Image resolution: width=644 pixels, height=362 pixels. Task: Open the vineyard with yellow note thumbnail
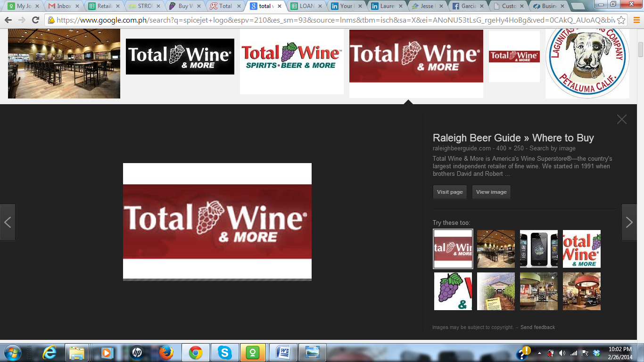tap(496, 291)
